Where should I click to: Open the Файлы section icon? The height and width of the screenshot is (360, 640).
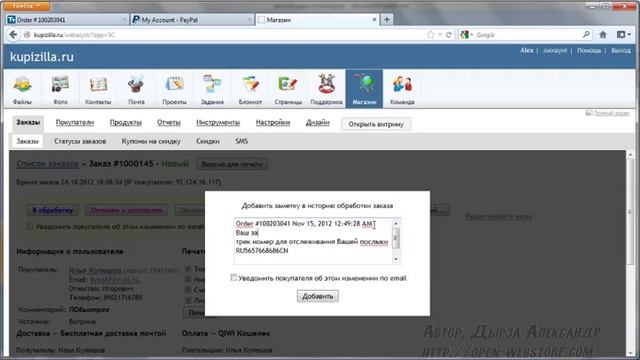pyautogui.click(x=22, y=89)
